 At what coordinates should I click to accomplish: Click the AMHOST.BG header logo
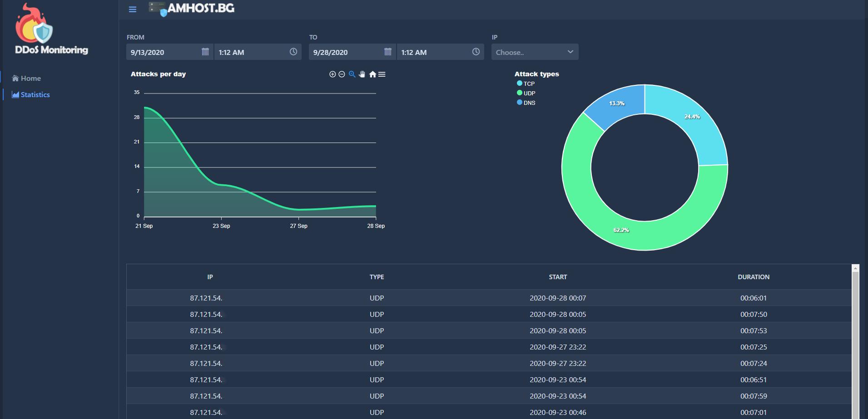192,9
